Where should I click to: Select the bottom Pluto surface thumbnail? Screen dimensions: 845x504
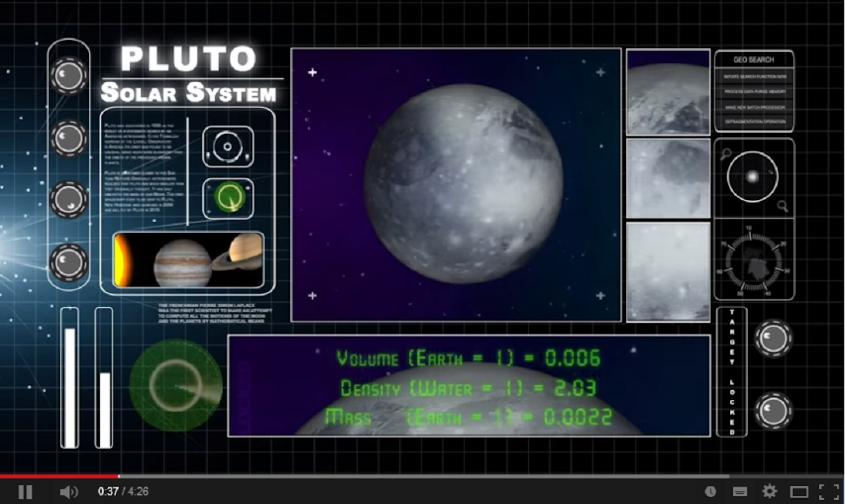tap(668, 272)
